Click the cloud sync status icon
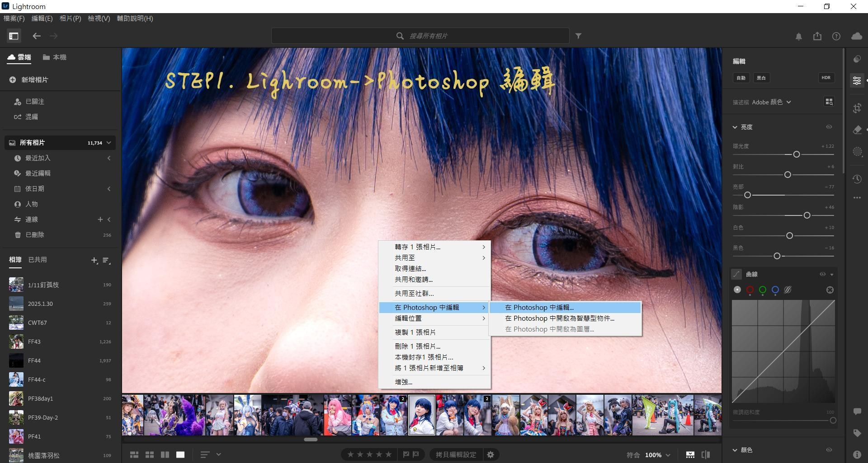 pos(856,36)
